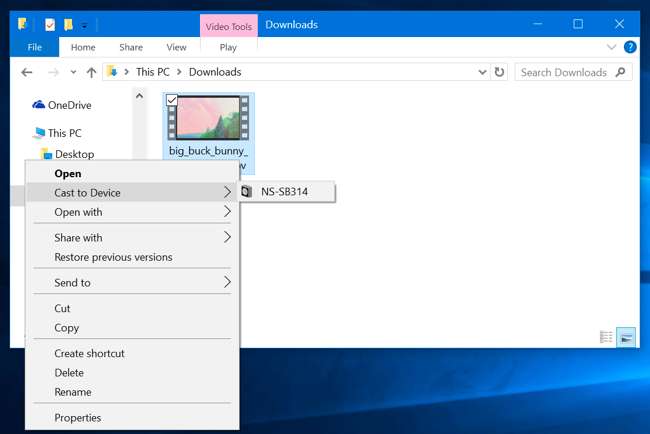Switch to large thumbnails view icon
The height and width of the screenshot is (434, 650).
pyautogui.click(x=626, y=337)
